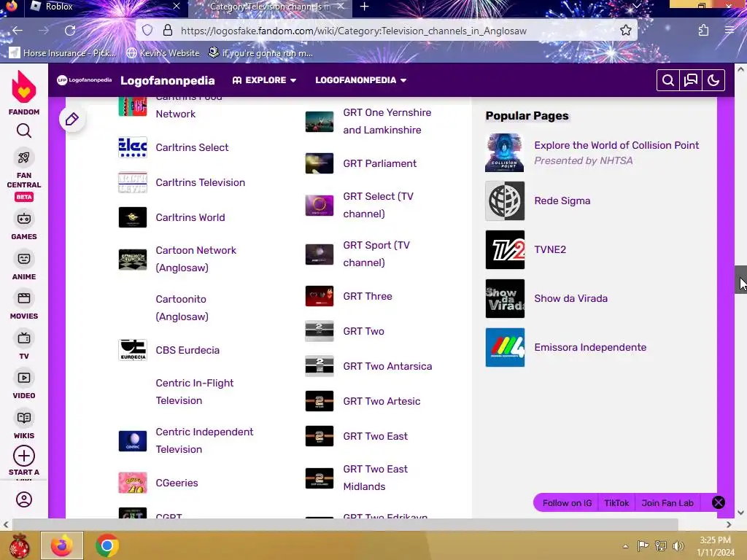The height and width of the screenshot is (560, 747).
Task: Click the horizontal scrollbar at page bottom
Action: click(x=345, y=524)
